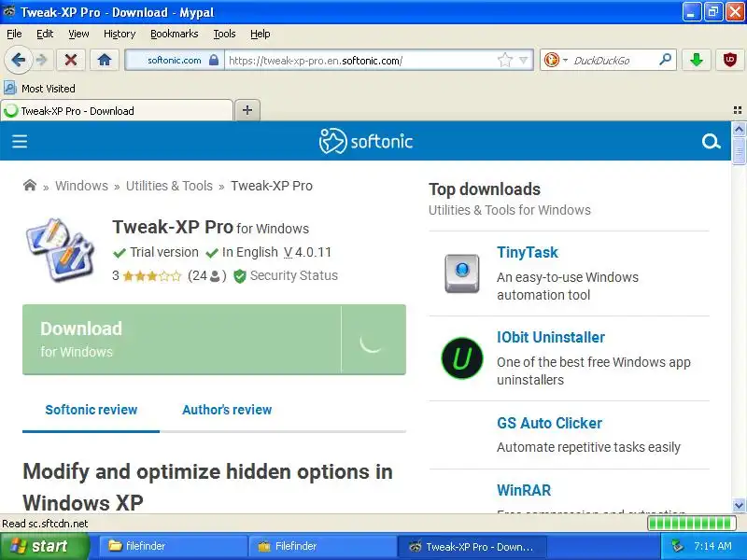Open TinyTask app icon
The height and width of the screenshot is (560, 747).
[x=461, y=273]
